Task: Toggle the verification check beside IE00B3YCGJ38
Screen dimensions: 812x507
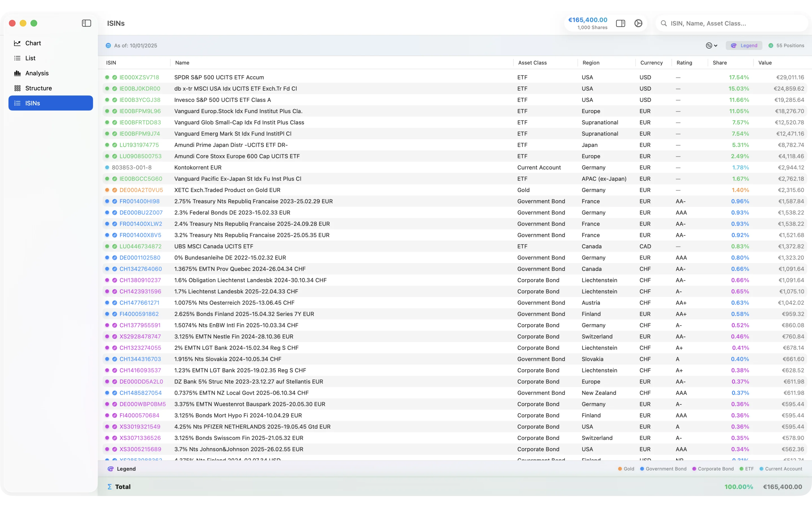Action: click(x=114, y=100)
